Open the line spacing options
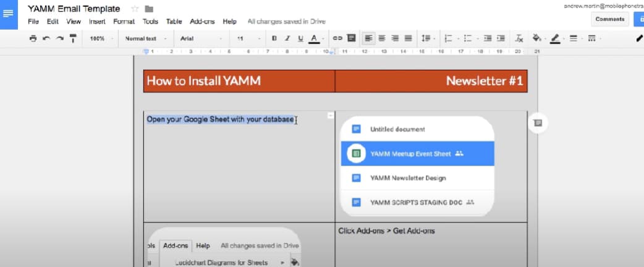The width and height of the screenshot is (644, 267). (x=427, y=38)
